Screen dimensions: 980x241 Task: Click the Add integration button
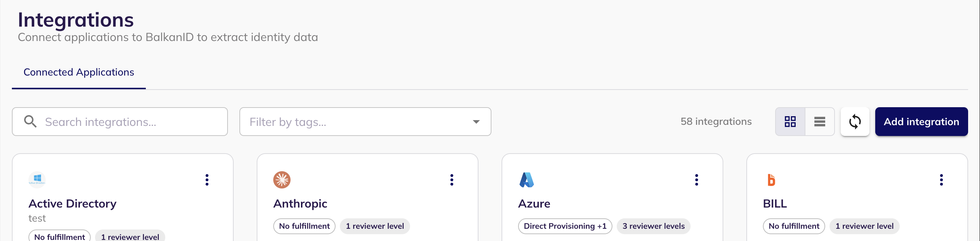921,122
